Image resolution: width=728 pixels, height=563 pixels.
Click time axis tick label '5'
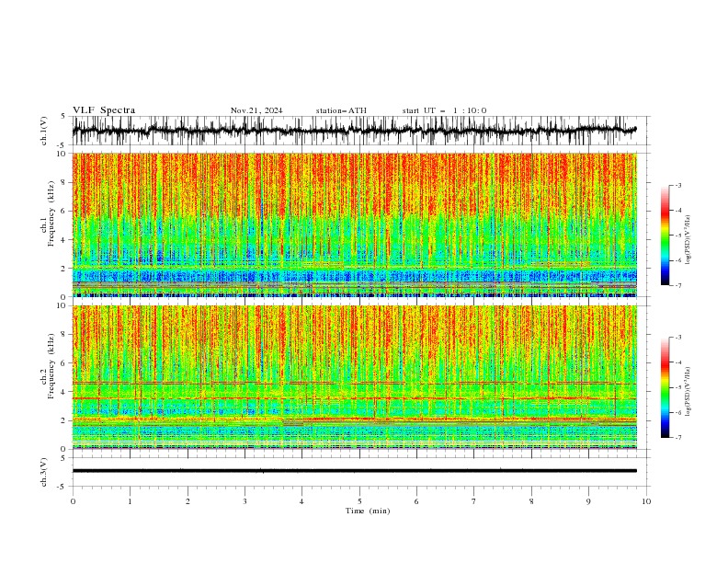tap(359, 501)
